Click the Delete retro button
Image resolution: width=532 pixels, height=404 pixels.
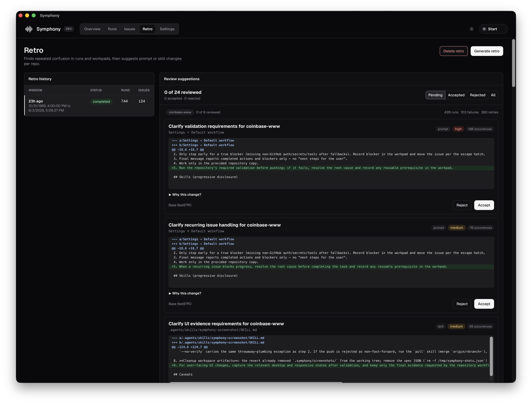pos(454,51)
